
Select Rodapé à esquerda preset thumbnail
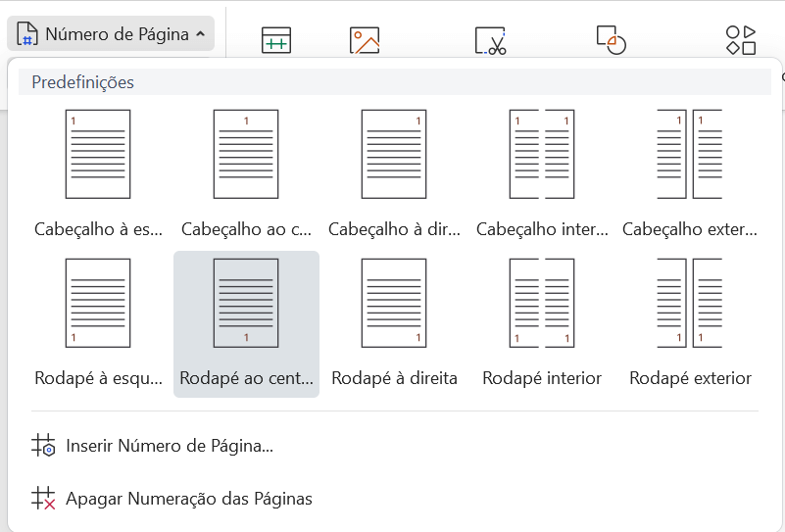pyautogui.click(x=98, y=303)
